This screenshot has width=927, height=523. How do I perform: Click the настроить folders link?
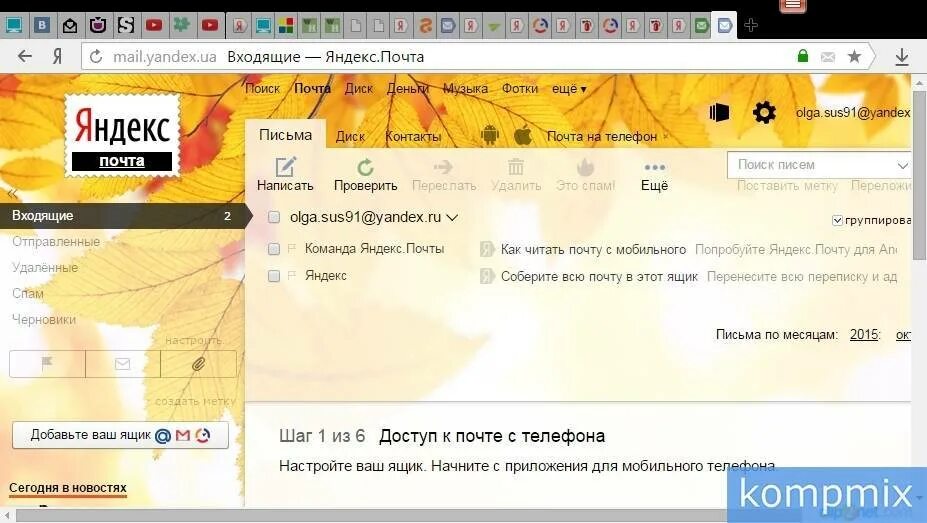click(193, 340)
